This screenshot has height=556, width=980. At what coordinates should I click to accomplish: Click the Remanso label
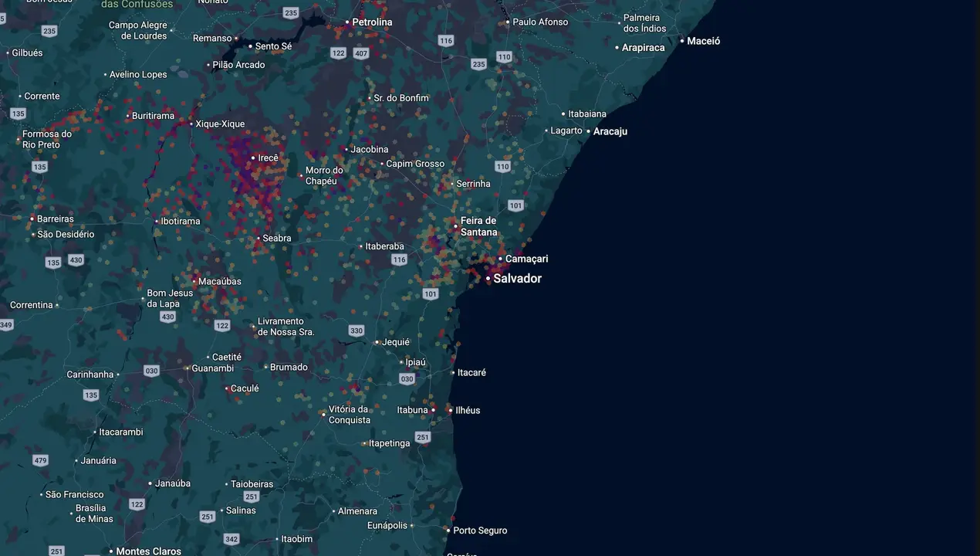[x=212, y=39]
